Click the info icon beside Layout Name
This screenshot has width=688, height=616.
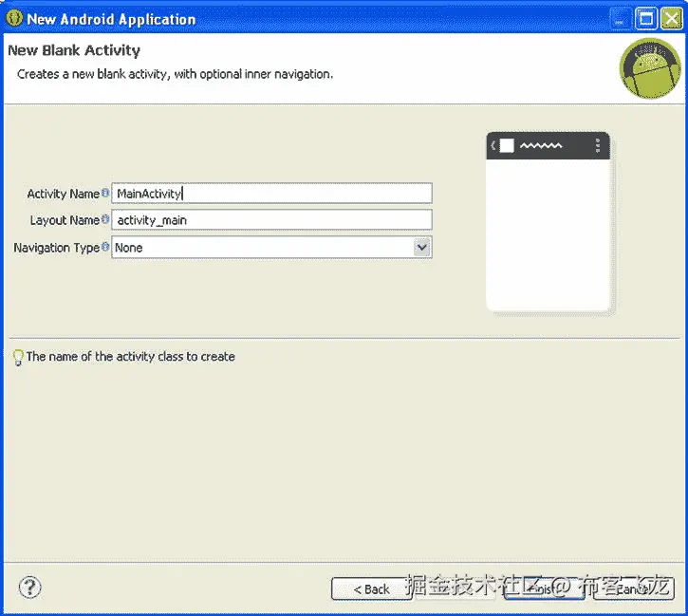tap(105, 219)
